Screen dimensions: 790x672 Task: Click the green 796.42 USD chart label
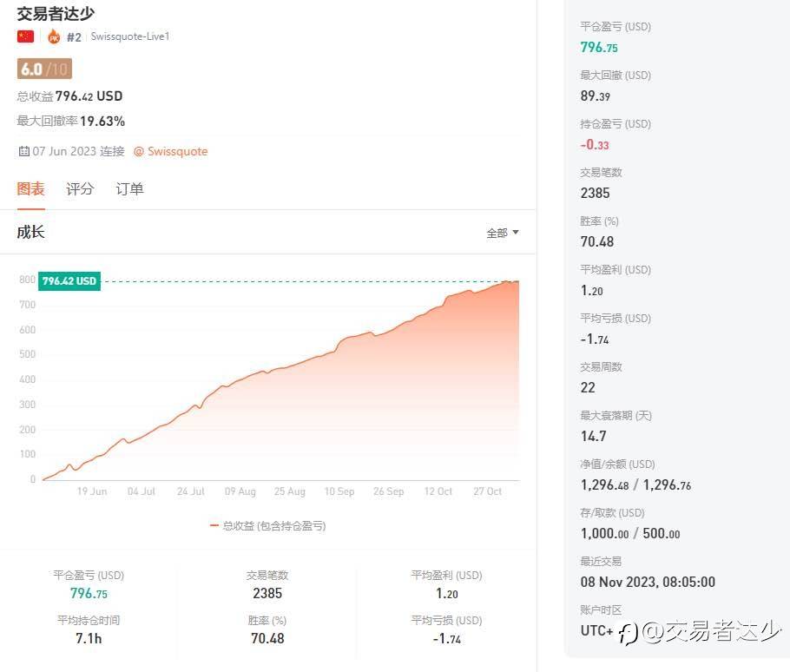pos(69,280)
